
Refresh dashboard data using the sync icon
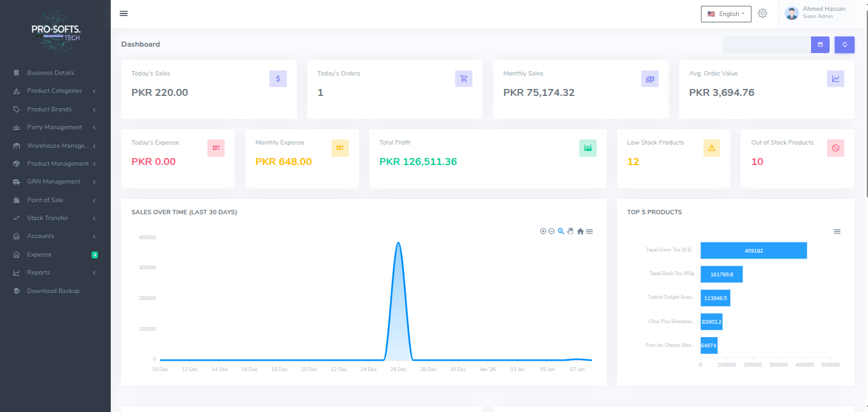click(844, 44)
